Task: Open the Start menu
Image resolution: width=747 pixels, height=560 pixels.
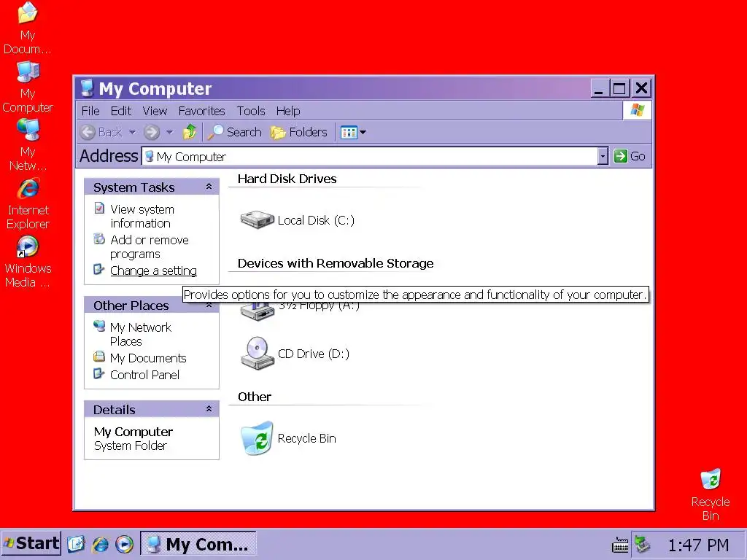Action: [x=31, y=544]
